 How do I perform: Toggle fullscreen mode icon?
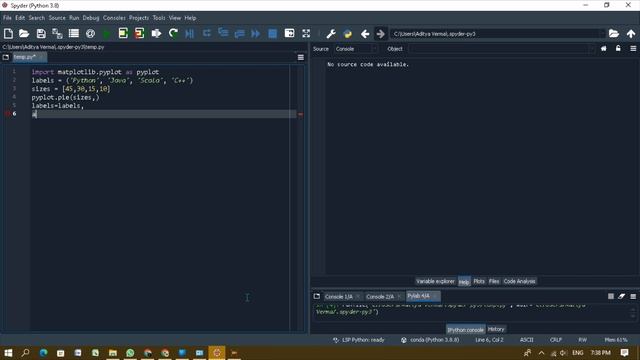tap(306, 33)
